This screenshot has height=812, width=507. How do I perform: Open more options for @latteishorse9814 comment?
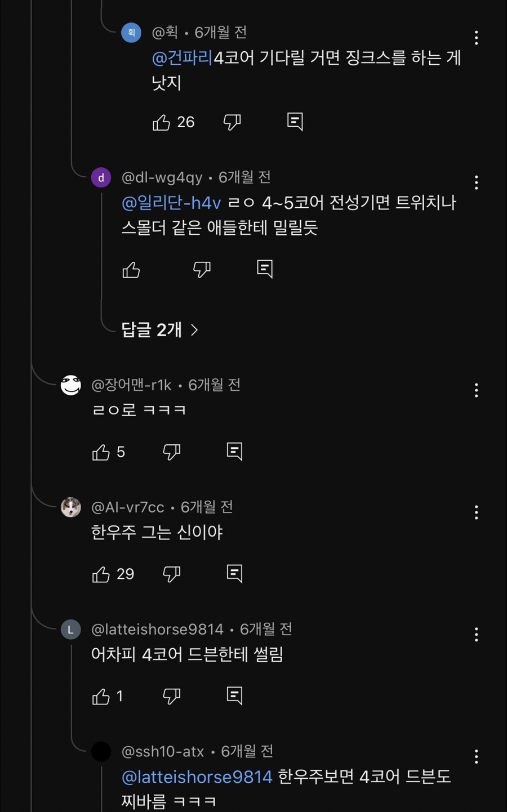click(477, 635)
